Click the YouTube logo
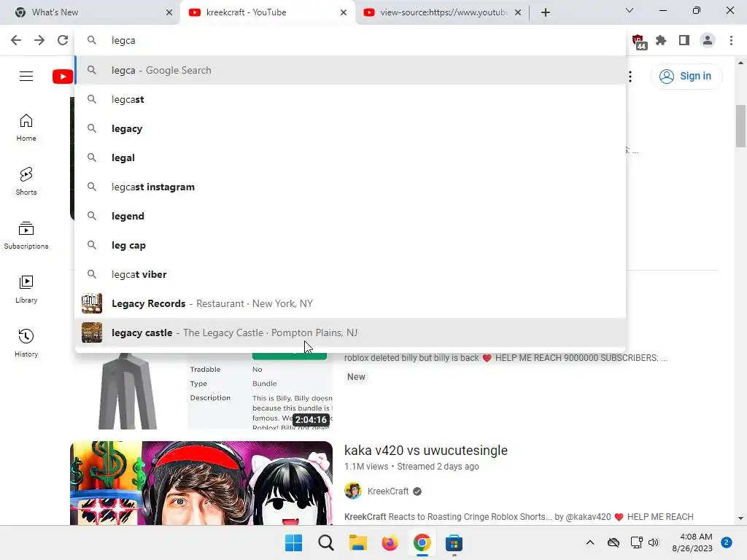 point(63,76)
